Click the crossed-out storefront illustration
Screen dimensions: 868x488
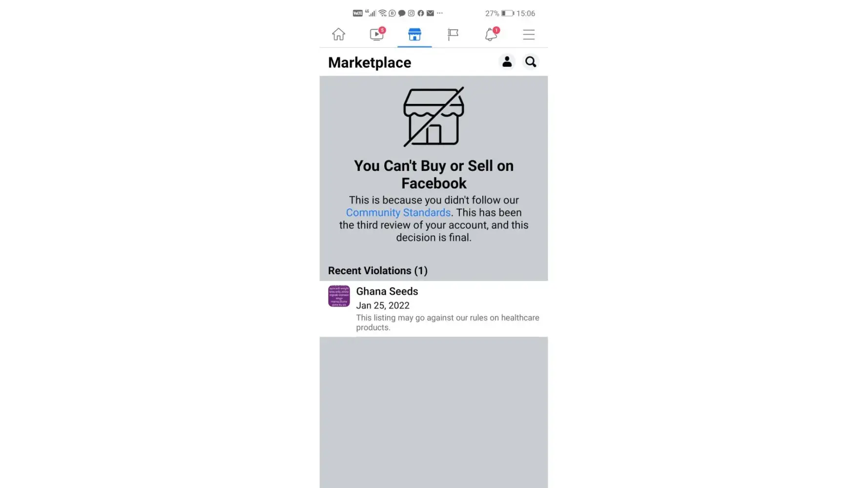(434, 117)
